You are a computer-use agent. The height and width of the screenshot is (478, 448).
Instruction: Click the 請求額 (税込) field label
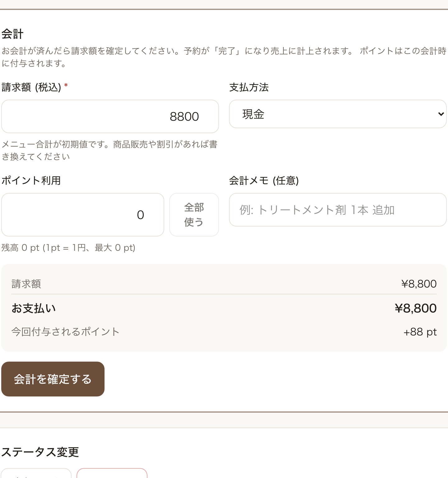(x=35, y=87)
